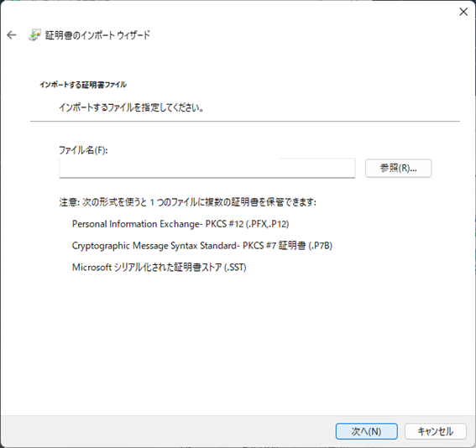The height and width of the screenshot is (448, 476).
Task: Click the ファイル名(F): label
Action: (x=83, y=150)
